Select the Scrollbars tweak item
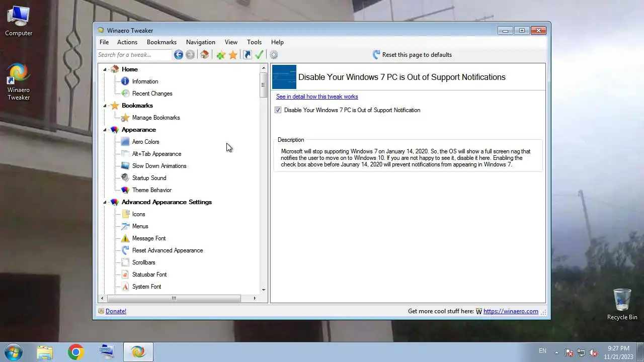This screenshot has width=644, height=362. pyautogui.click(x=143, y=262)
